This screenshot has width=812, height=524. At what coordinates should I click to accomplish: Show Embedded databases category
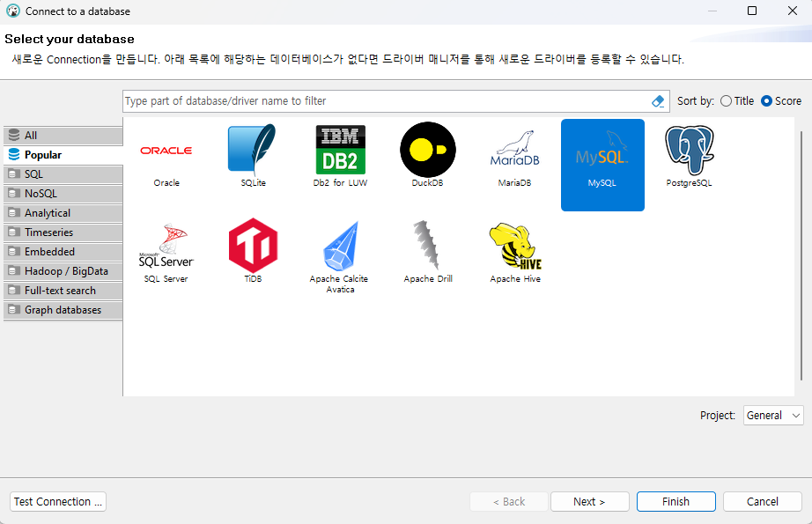click(x=63, y=252)
